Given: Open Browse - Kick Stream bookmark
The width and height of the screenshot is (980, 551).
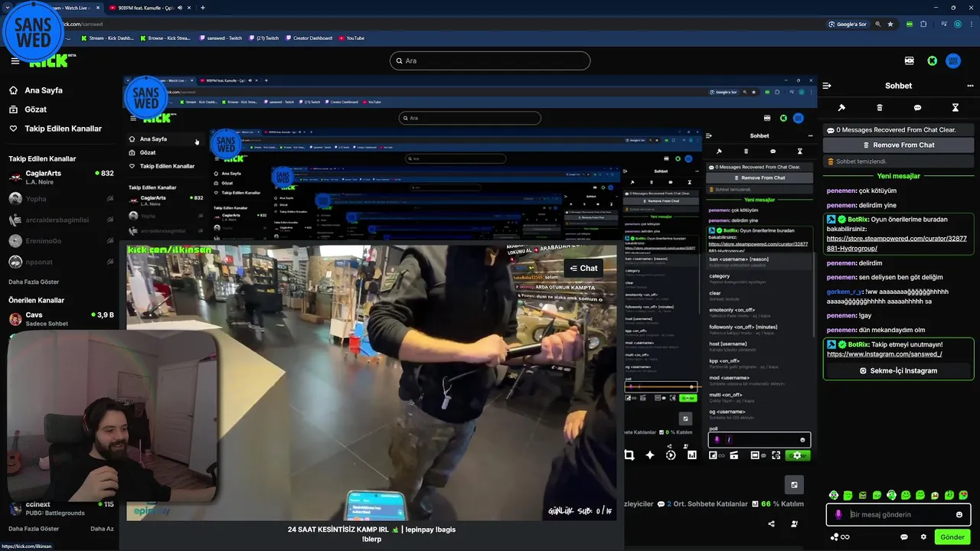Looking at the screenshot, I should [x=165, y=38].
